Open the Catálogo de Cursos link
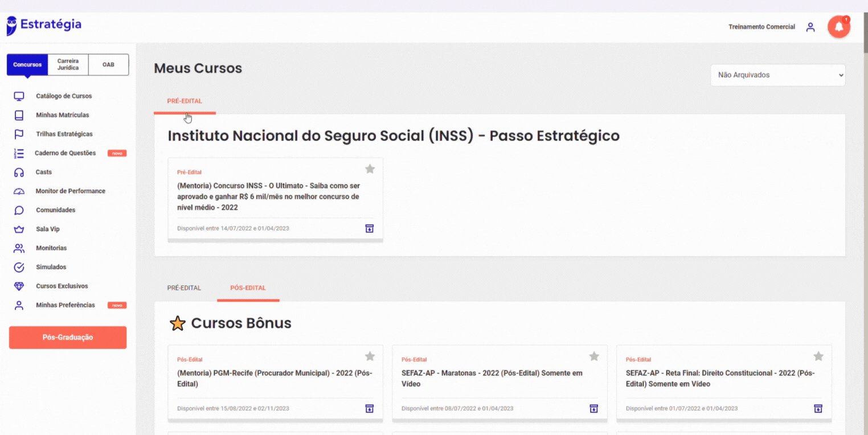868x435 pixels. (x=64, y=96)
